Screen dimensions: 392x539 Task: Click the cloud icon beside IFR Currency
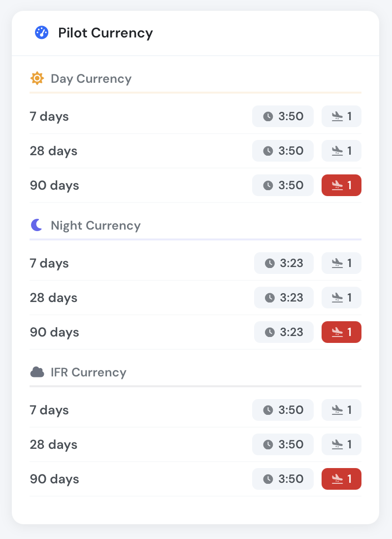point(37,372)
